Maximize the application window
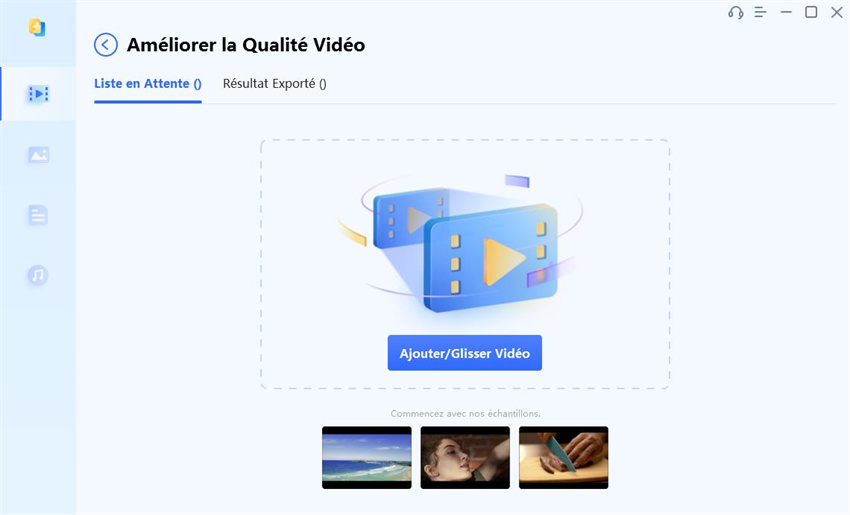The width and height of the screenshot is (850, 515). click(811, 12)
